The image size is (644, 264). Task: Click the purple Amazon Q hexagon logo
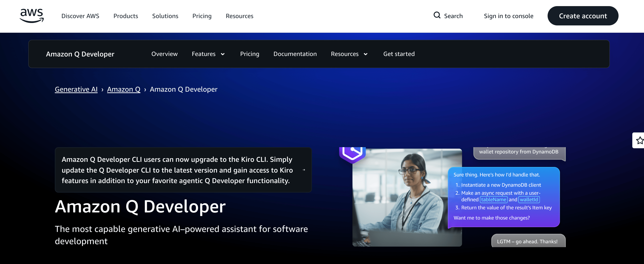[352, 154]
